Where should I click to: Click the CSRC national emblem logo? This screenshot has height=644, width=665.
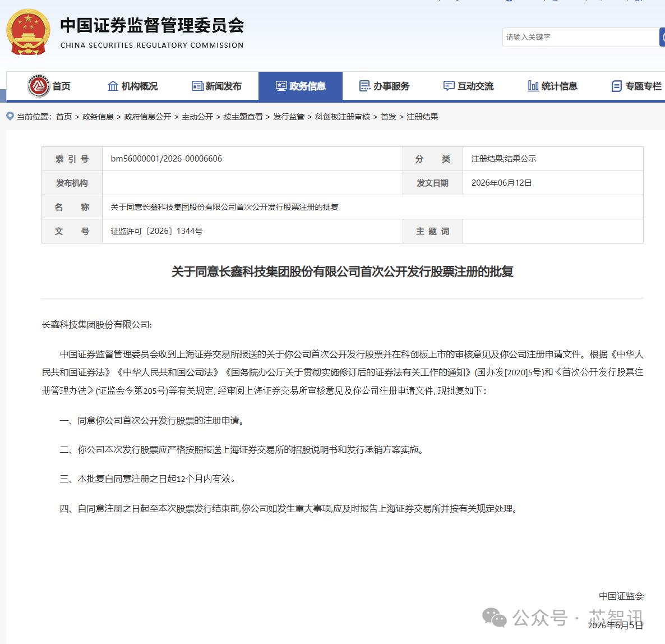[28, 32]
